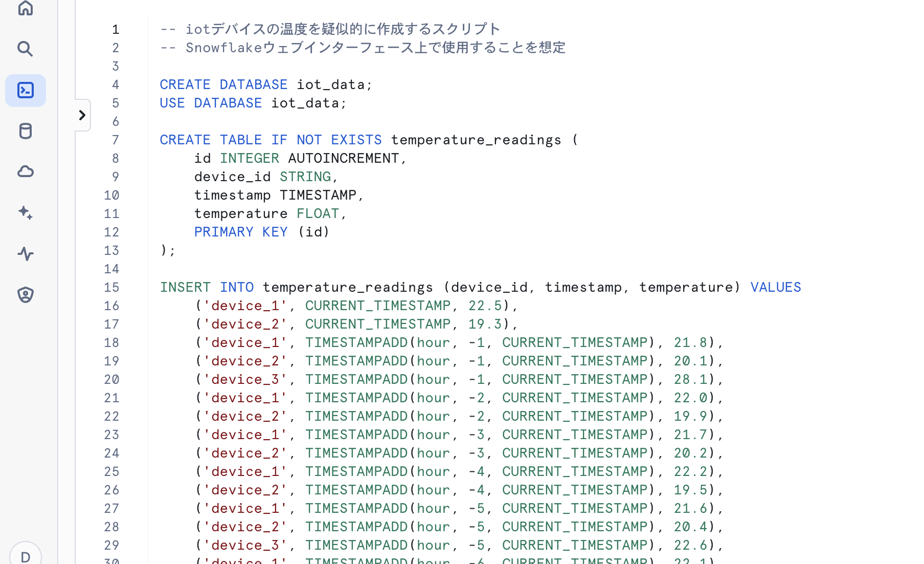Select line number 7 in the gutter
924x564 pixels.
point(115,140)
